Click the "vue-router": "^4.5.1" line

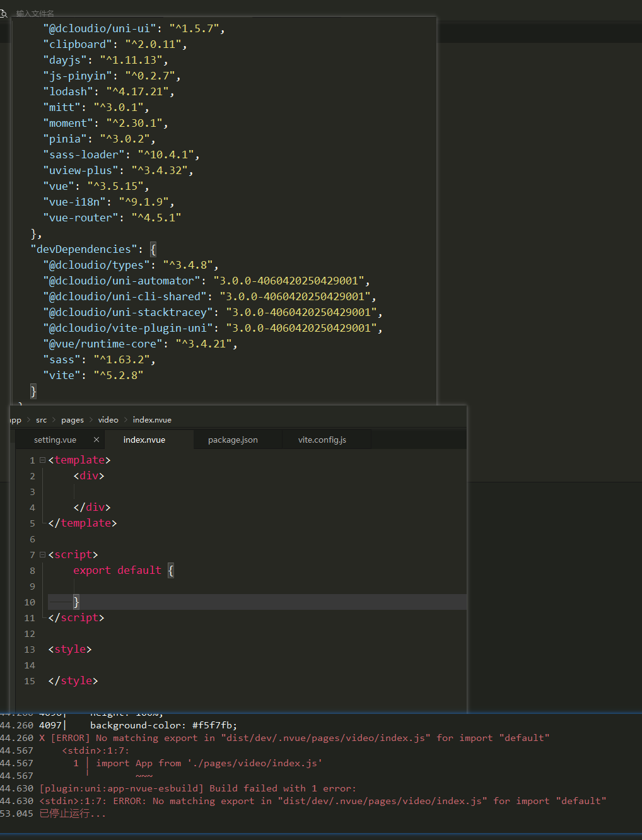coord(112,218)
